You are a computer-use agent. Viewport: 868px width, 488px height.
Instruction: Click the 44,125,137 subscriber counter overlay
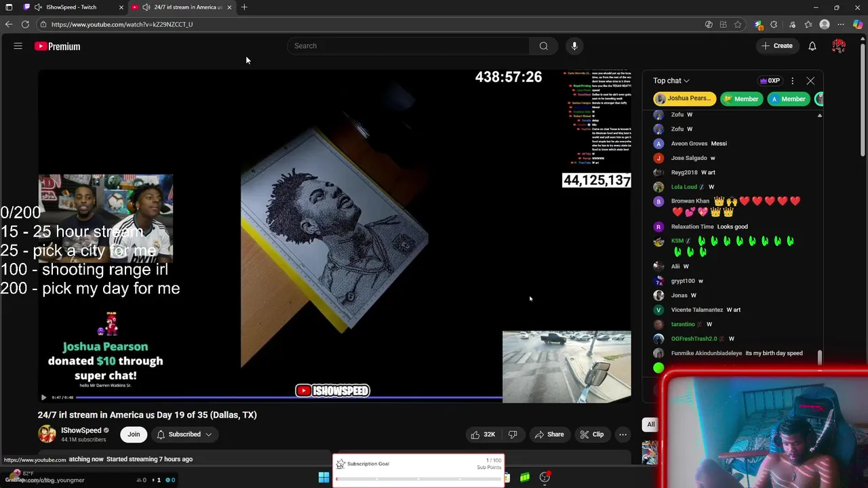[597, 180]
